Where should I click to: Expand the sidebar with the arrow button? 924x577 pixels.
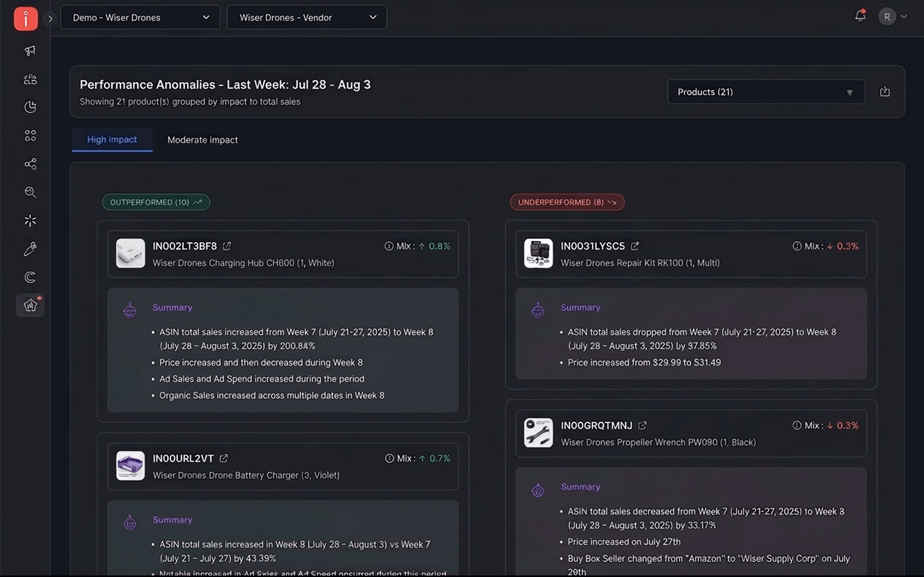coord(50,18)
